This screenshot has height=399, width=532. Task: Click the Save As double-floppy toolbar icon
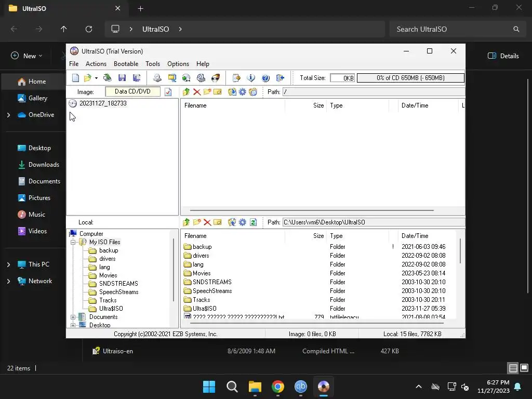click(x=137, y=78)
